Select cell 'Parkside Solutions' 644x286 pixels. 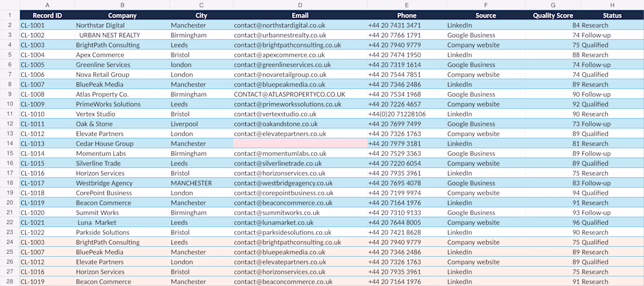tap(122, 232)
